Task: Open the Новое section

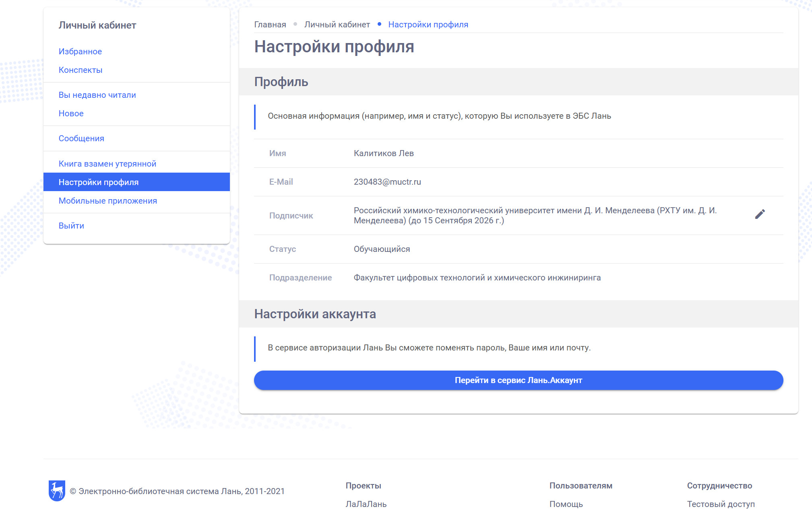Action: pos(71,113)
